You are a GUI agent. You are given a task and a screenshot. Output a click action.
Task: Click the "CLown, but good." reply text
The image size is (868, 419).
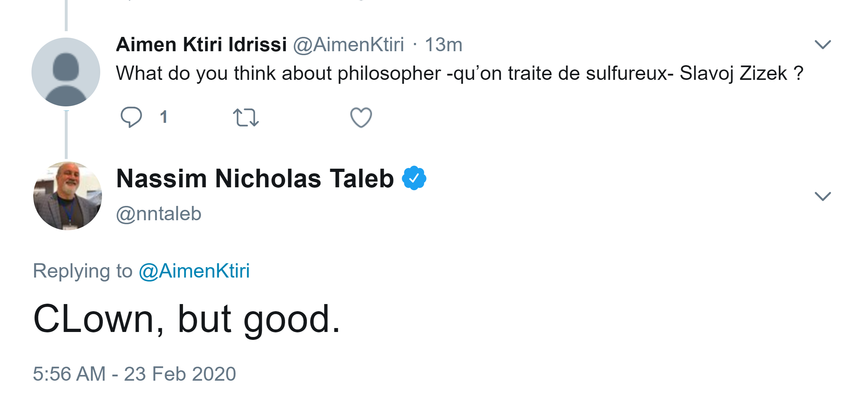pos(186,319)
